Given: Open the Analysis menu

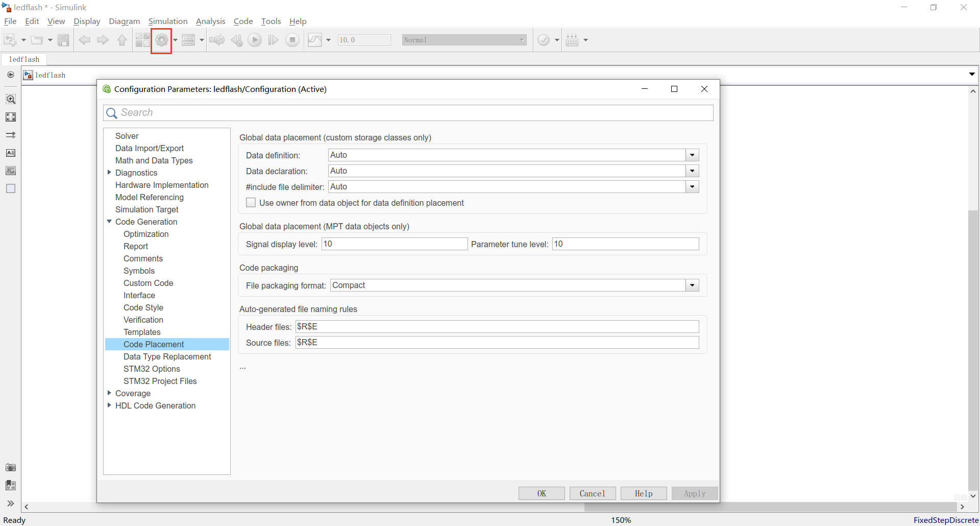Looking at the screenshot, I should (x=211, y=21).
